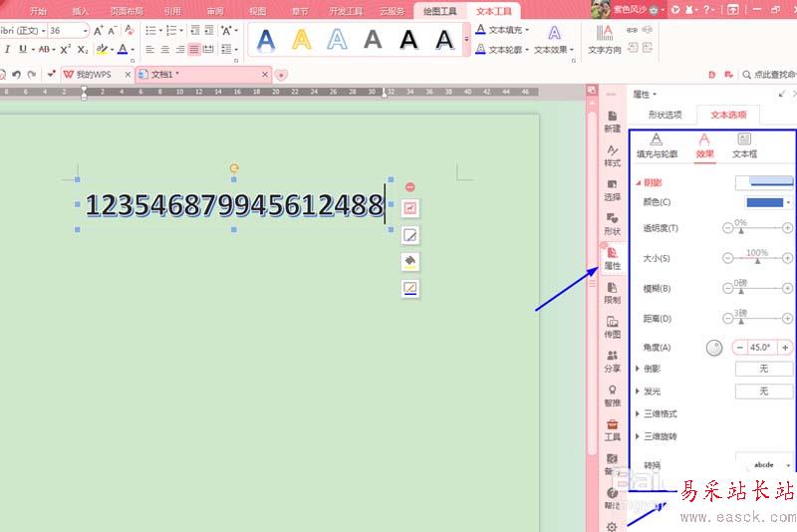Image resolution: width=797 pixels, height=532 pixels.
Task: Click the Decrease Font Size icon
Action: [x=113, y=31]
